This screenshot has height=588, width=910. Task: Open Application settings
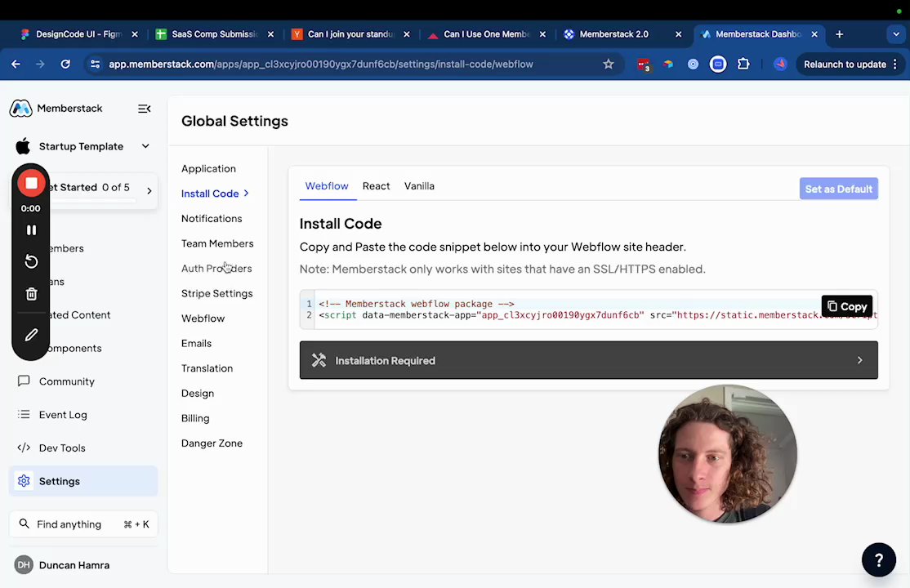click(208, 168)
